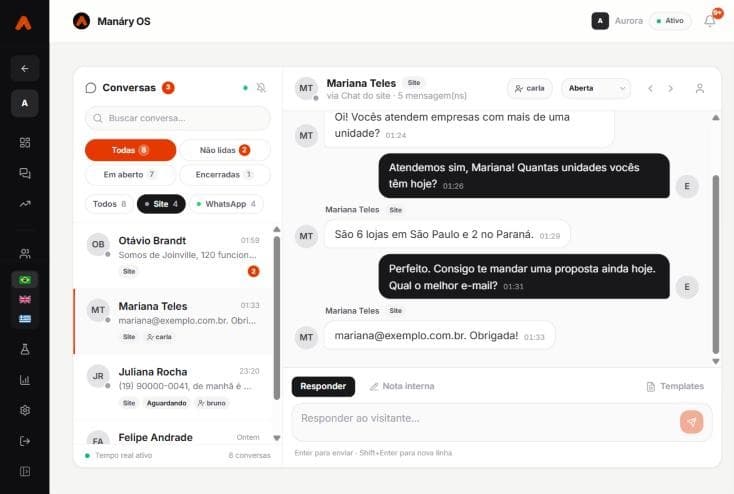Select the Todos channel filter

click(x=110, y=204)
